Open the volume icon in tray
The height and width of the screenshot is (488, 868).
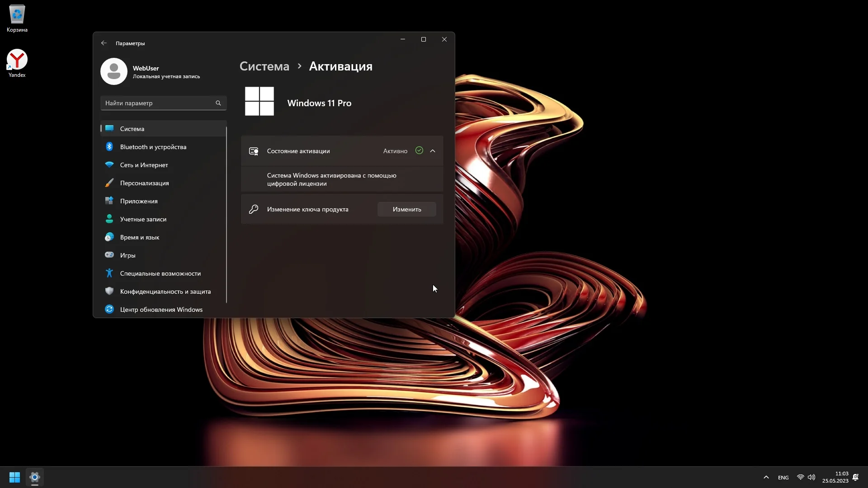tap(811, 477)
